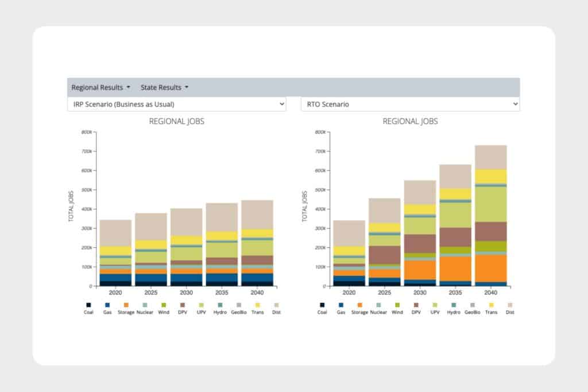Click Gas legend swatch in IRP chart
The width and height of the screenshot is (588, 392).
(x=107, y=305)
